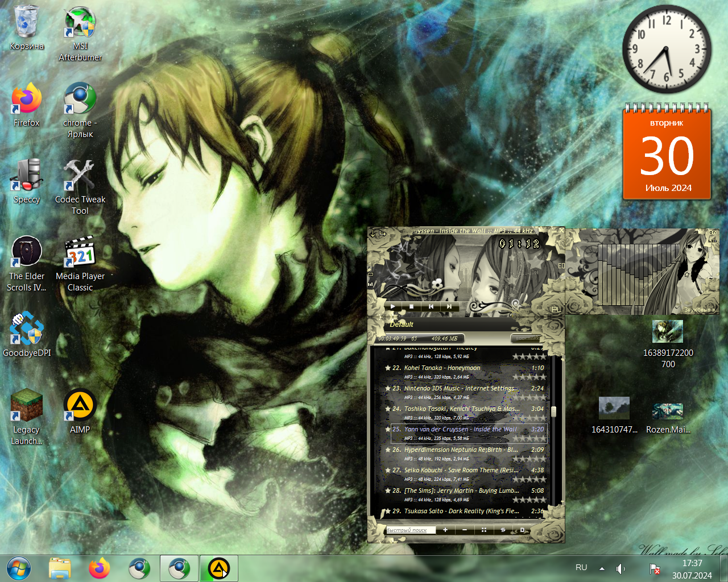
Task: Add files with the plus button
Action: pyautogui.click(x=445, y=530)
